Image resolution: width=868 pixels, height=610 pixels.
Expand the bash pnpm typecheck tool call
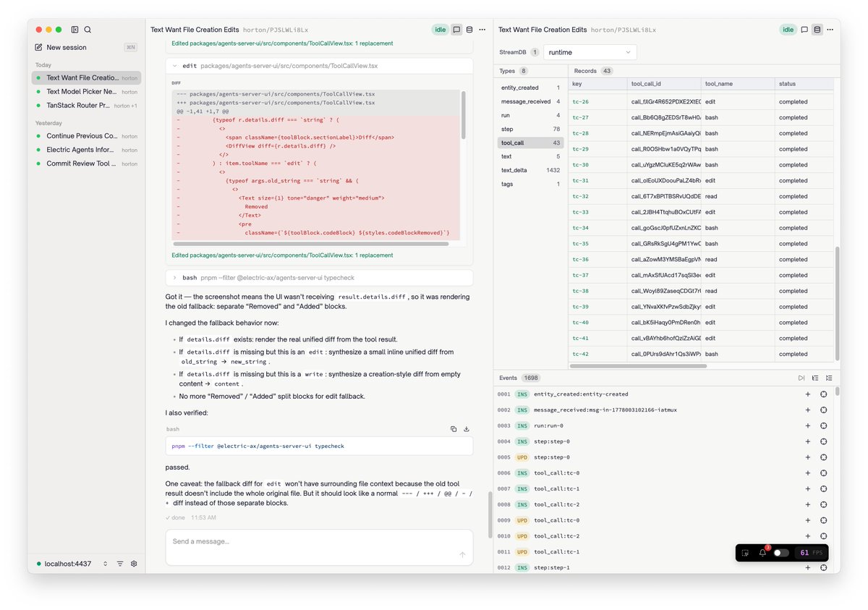click(320, 278)
